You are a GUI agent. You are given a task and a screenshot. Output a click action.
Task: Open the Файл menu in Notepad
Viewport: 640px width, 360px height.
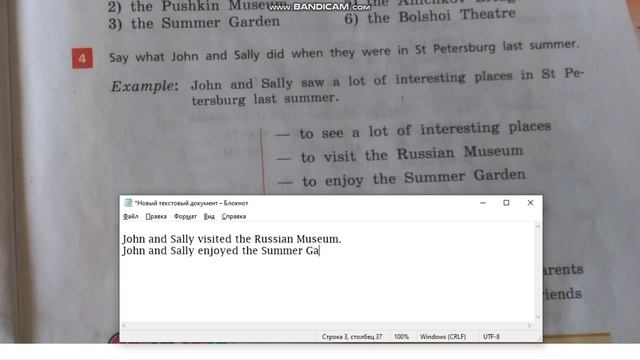click(x=131, y=216)
